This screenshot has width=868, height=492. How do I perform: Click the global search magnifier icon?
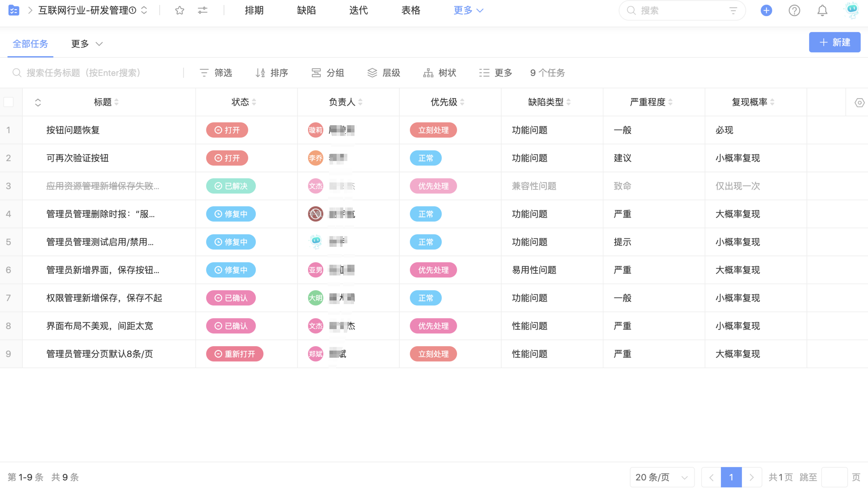click(x=632, y=10)
